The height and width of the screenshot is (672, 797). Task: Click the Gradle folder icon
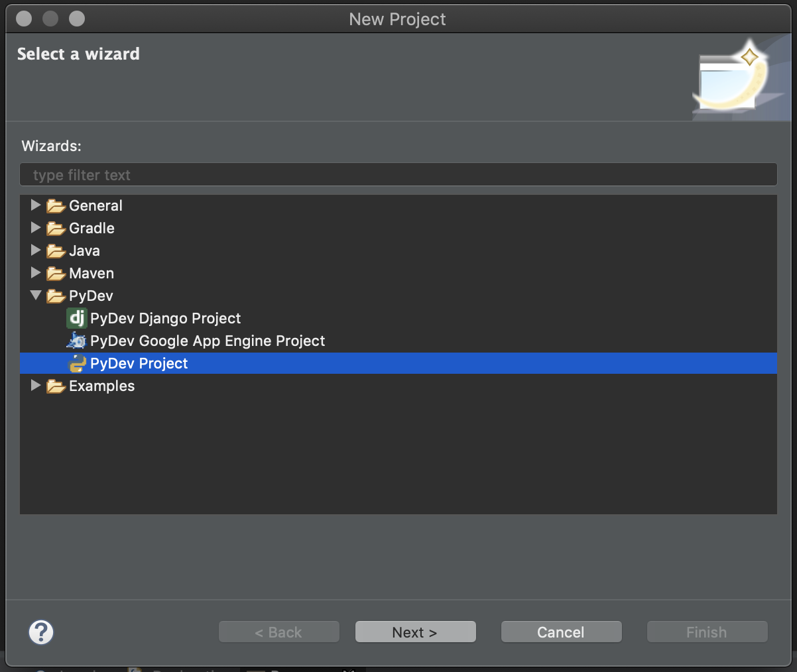coord(56,229)
